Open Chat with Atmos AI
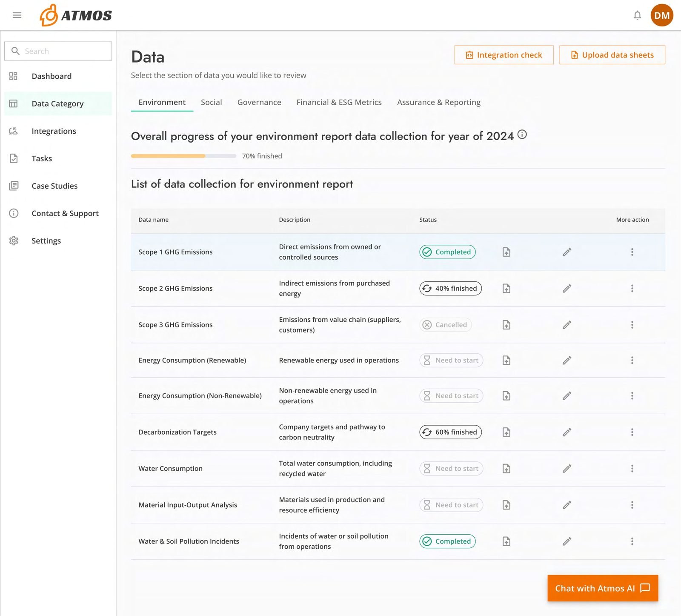The height and width of the screenshot is (616, 681). click(603, 588)
